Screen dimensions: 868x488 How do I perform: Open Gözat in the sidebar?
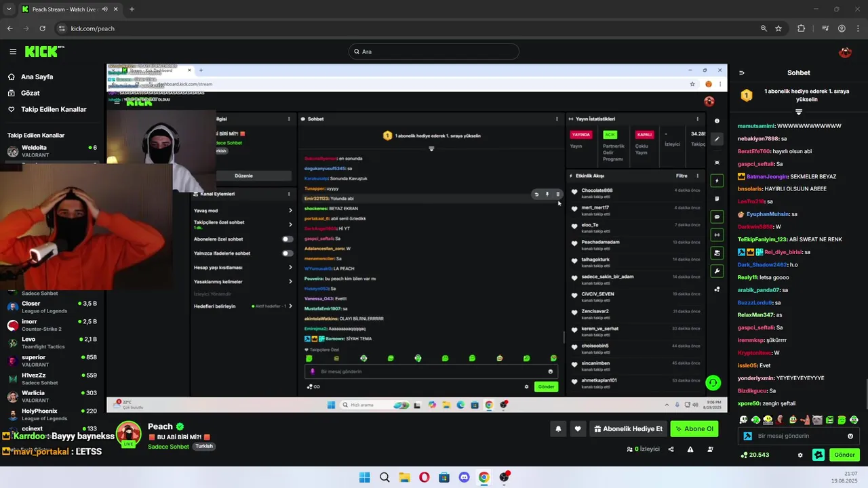click(30, 93)
